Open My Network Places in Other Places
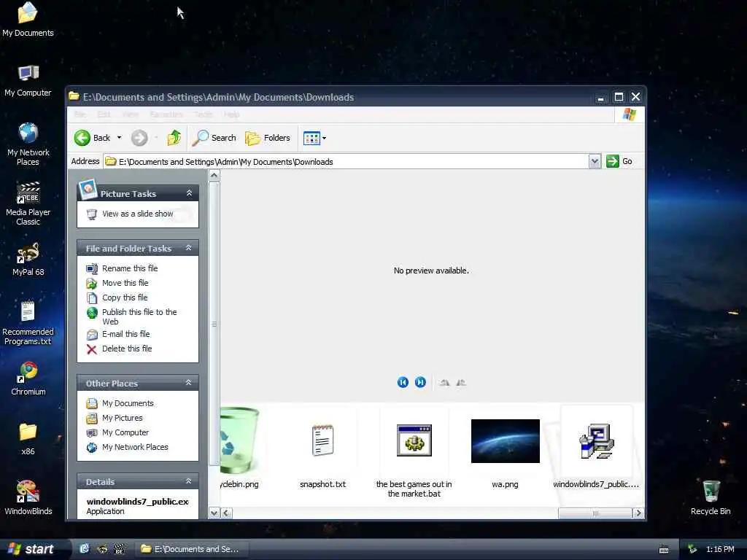The height and width of the screenshot is (560, 747). tap(127, 447)
